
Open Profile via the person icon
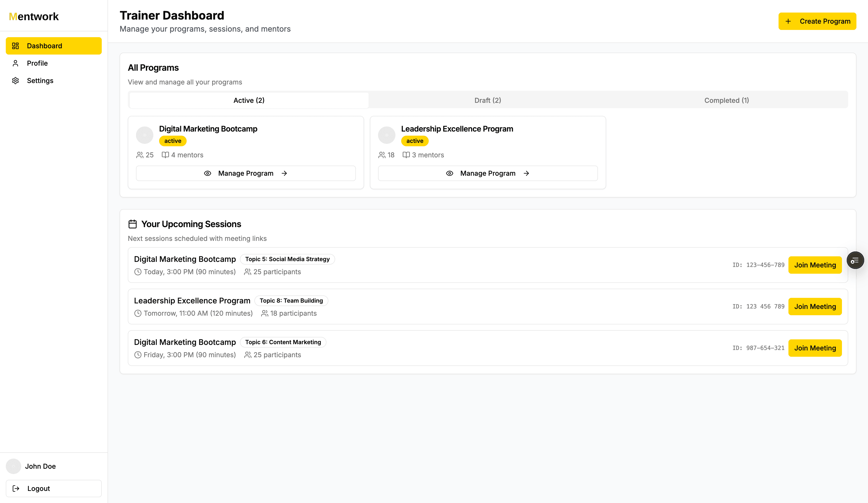[x=15, y=63]
